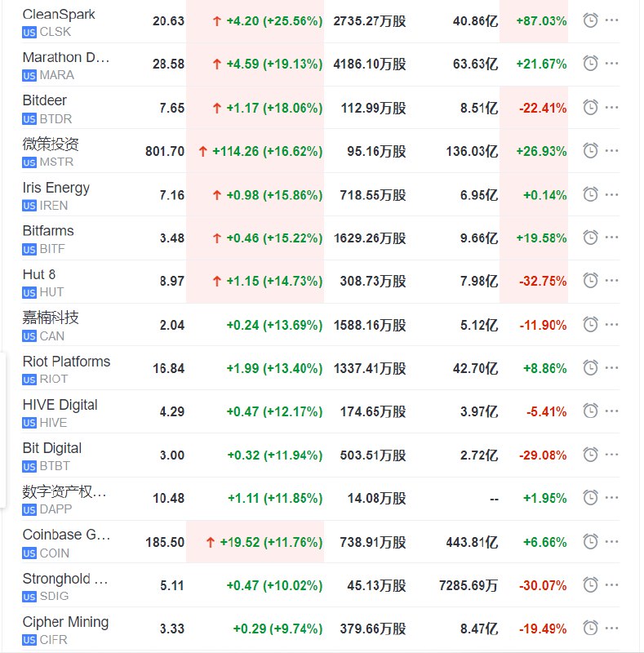The width and height of the screenshot is (644, 653).
Task: Open Iris Energy stock name
Action: tap(56, 188)
